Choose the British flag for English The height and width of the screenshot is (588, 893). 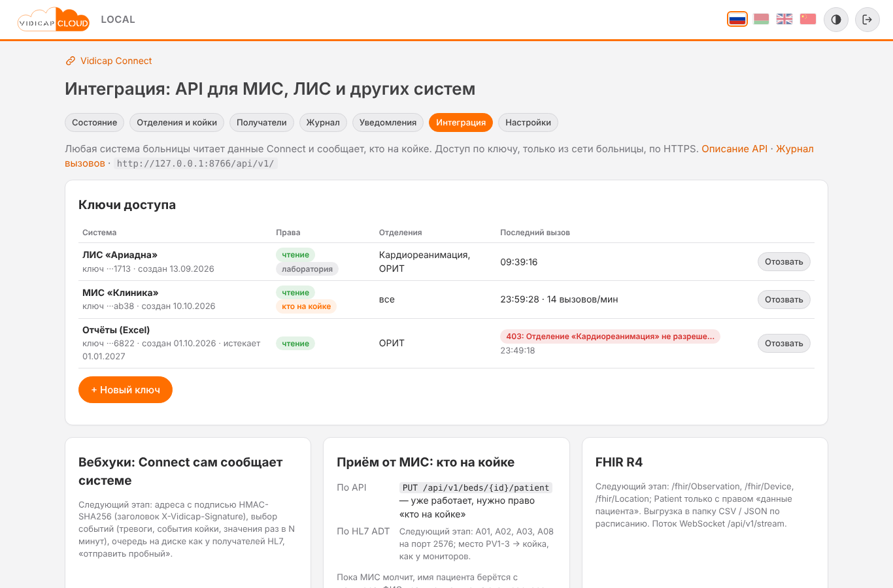(x=784, y=19)
